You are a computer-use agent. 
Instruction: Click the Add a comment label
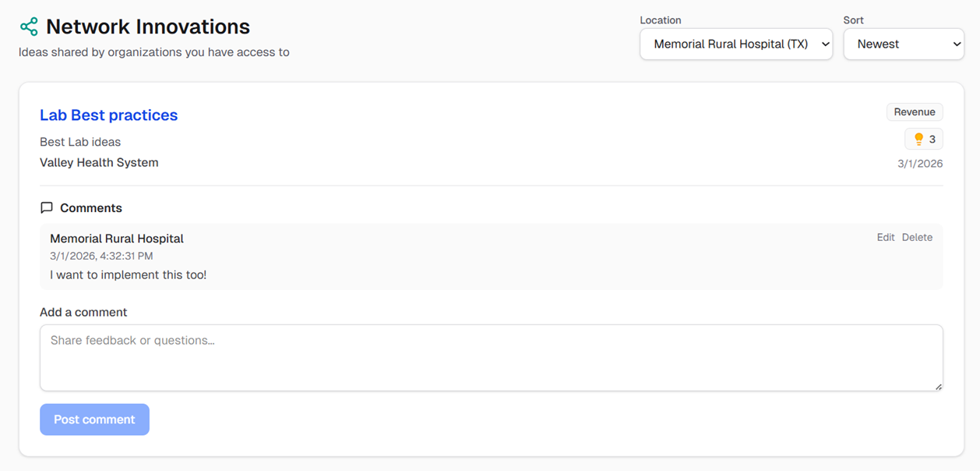point(83,313)
